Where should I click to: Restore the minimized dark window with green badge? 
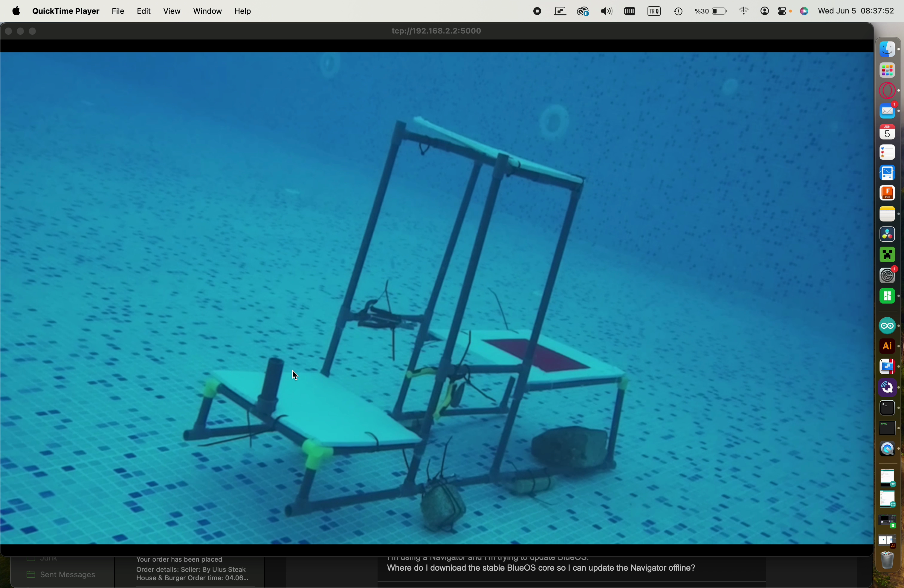(888, 521)
